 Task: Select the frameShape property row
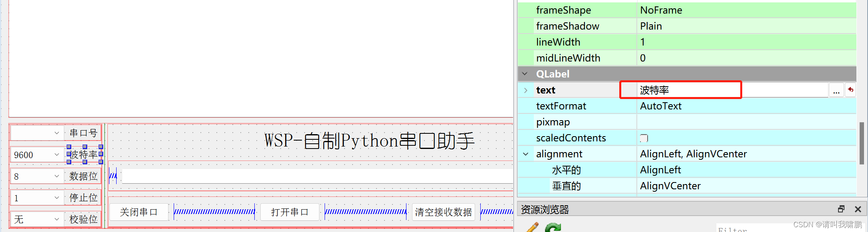[x=687, y=10]
